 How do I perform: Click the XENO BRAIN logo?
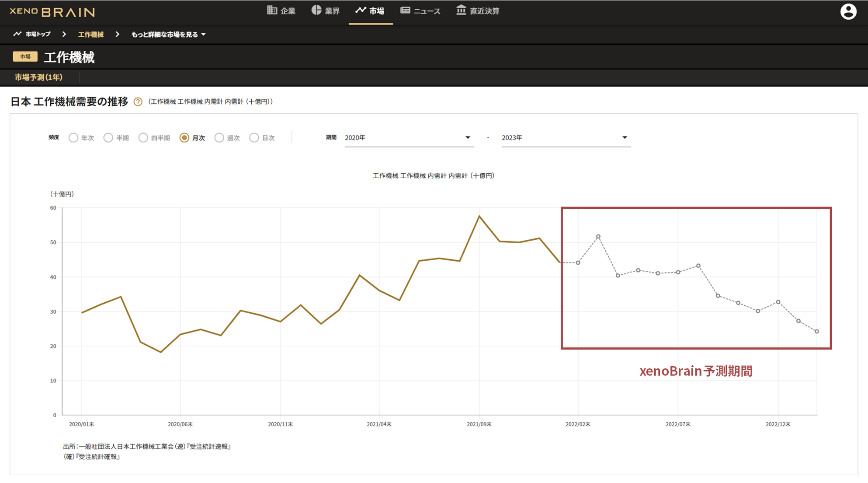click(x=52, y=12)
